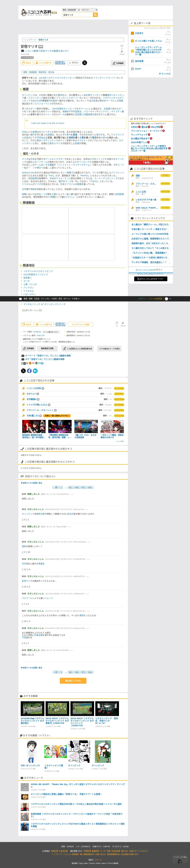Open the 2025年春アニメ trend link
This screenshot has width=190, height=868.
[139, 142]
